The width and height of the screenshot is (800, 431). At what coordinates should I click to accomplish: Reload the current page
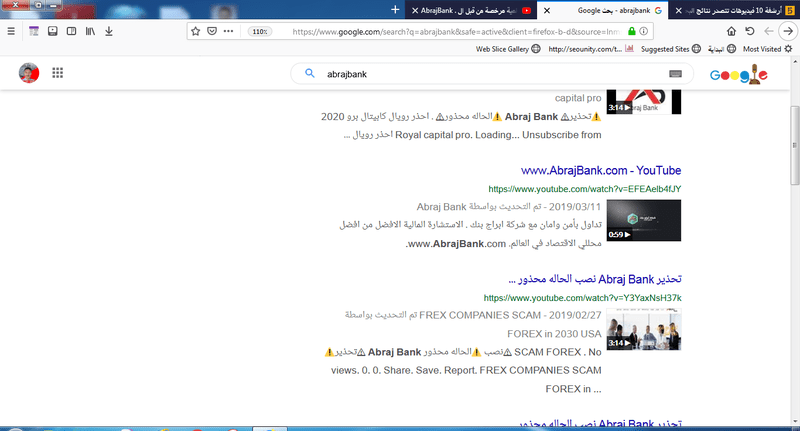pyautogui.click(x=749, y=31)
